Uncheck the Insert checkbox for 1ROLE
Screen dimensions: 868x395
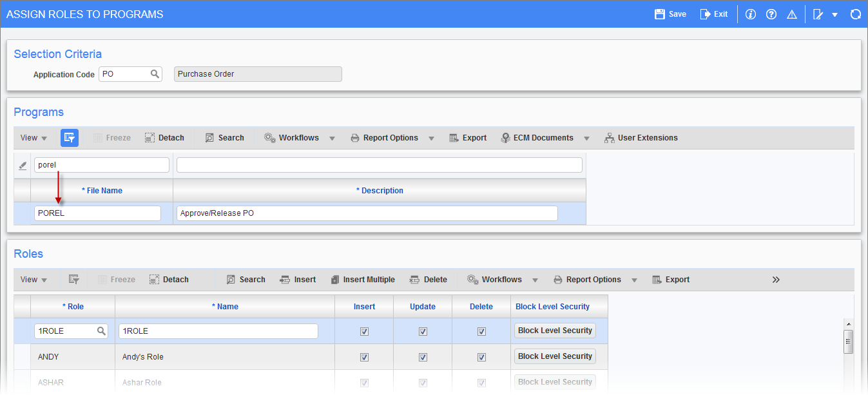pyautogui.click(x=364, y=331)
